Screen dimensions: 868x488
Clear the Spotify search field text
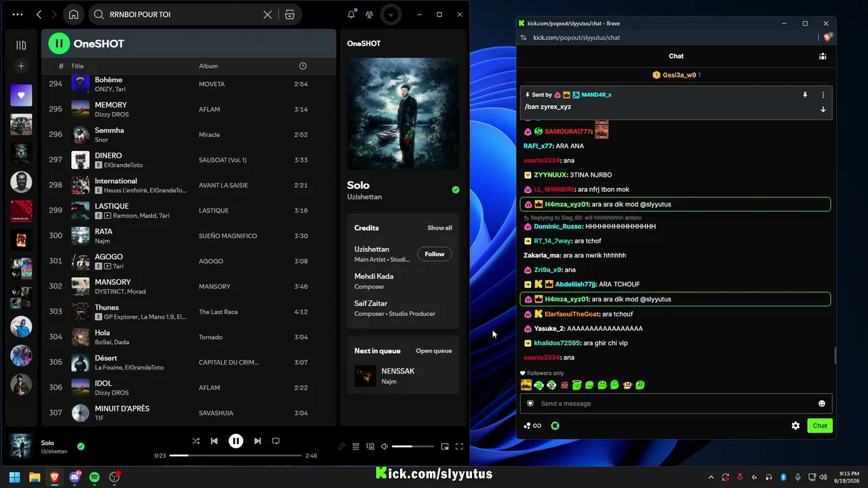point(267,14)
